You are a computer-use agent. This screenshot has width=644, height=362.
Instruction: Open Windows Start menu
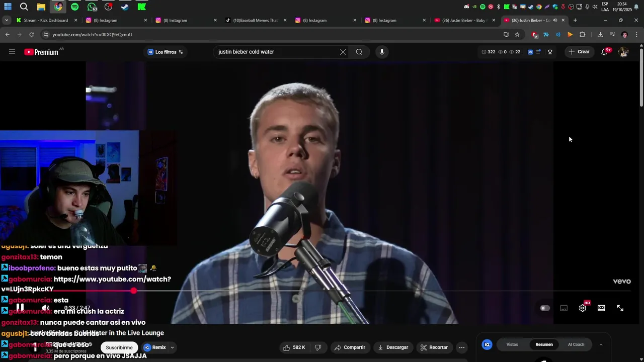point(8,7)
